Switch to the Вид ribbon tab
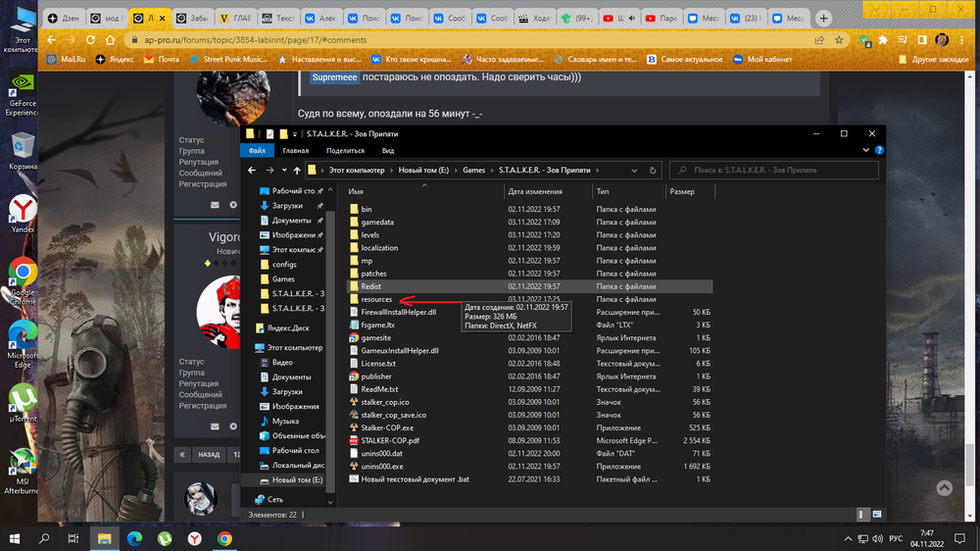 pyautogui.click(x=388, y=151)
